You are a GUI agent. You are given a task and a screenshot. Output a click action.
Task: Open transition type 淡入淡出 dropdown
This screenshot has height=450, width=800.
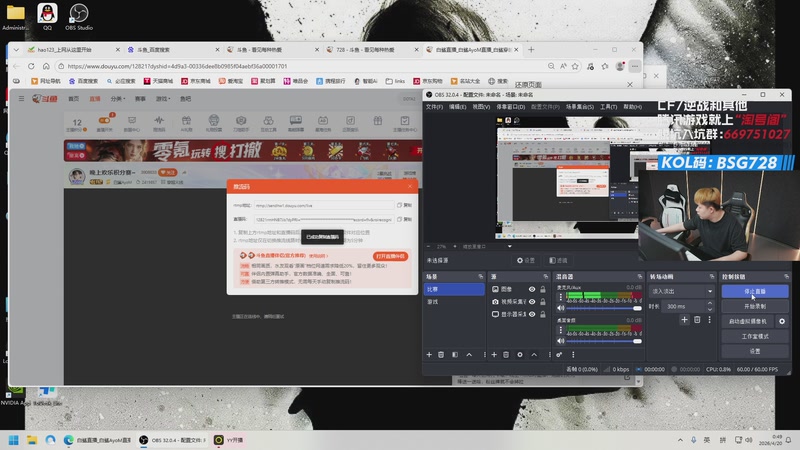click(x=681, y=291)
